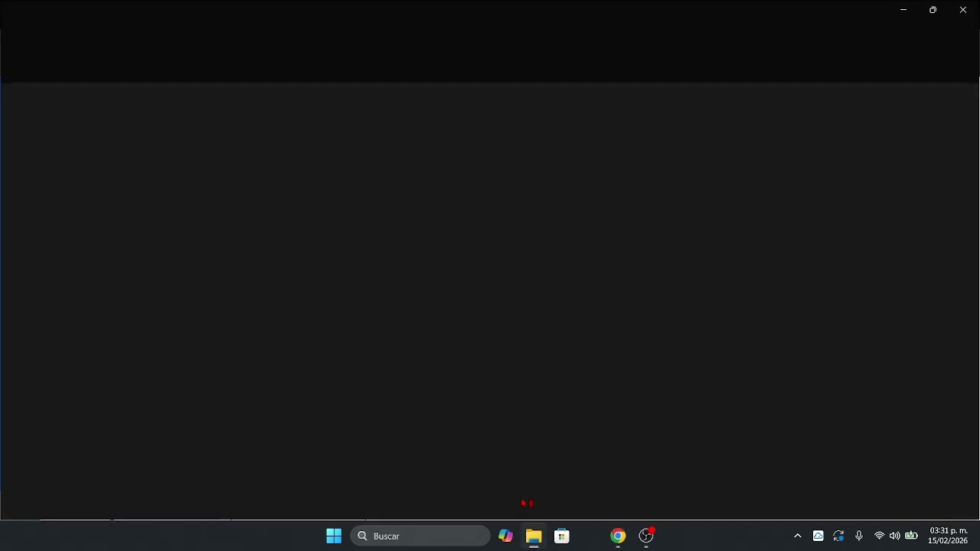This screenshot has width=980, height=551.
Task: Open the volume speaker control
Action: coord(894,536)
